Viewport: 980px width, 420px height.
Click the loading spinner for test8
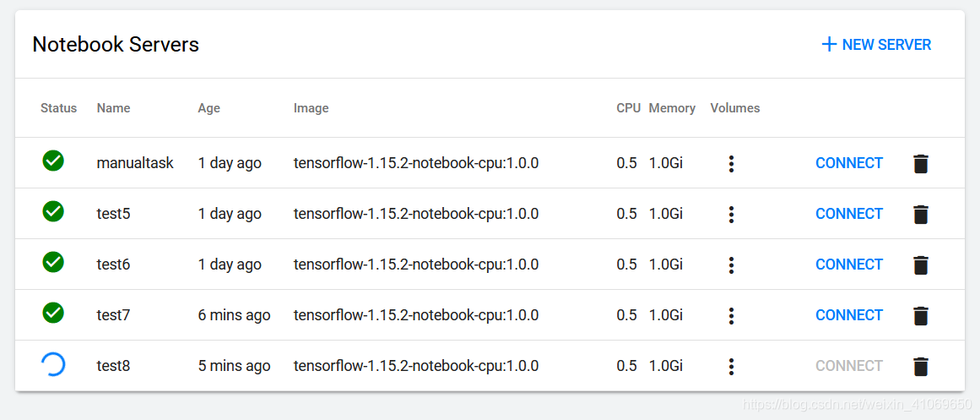[53, 364]
